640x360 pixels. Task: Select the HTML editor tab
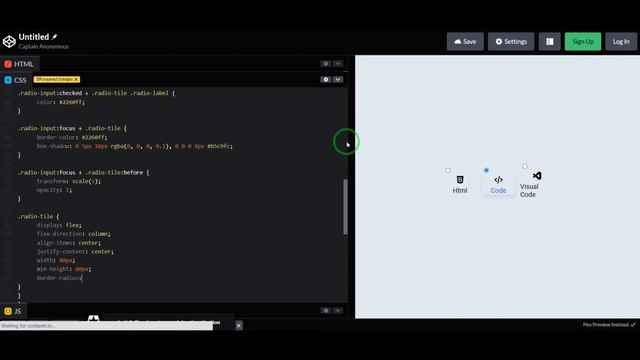click(x=19, y=64)
